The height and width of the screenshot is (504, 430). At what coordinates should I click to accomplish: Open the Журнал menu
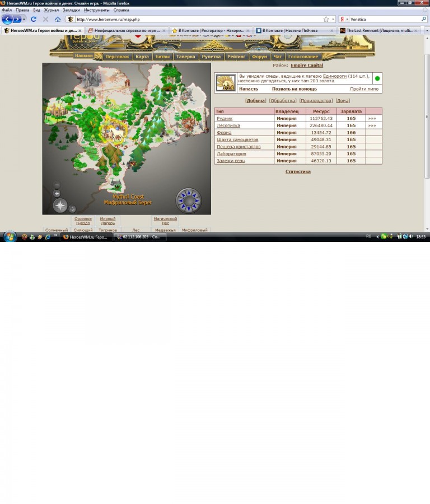(x=51, y=10)
